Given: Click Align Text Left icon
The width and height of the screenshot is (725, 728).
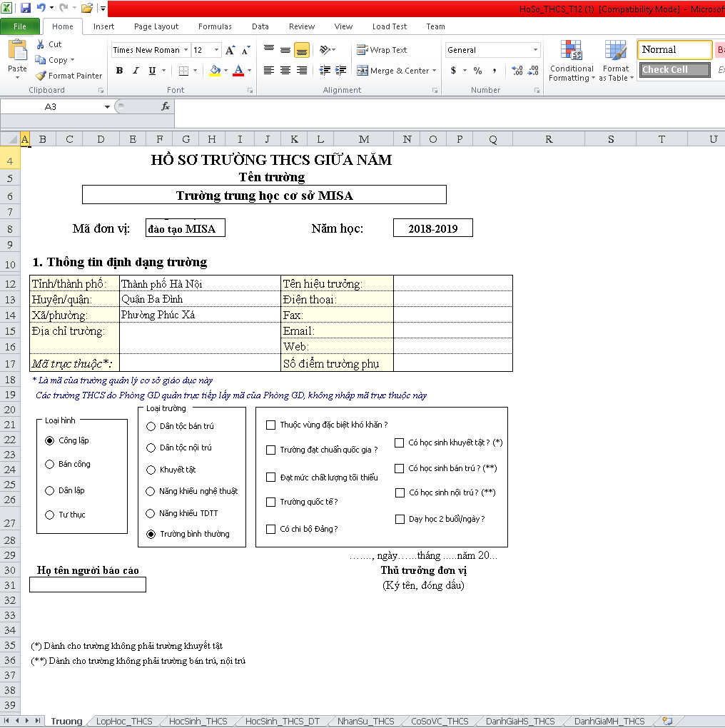Looking at the screenshot, I should [269, 71].
